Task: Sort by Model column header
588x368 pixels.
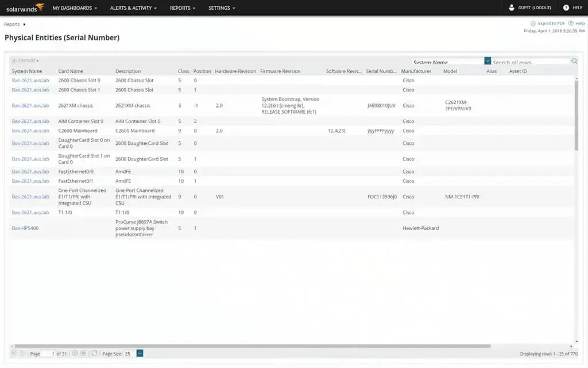Action: pos(450,71)
